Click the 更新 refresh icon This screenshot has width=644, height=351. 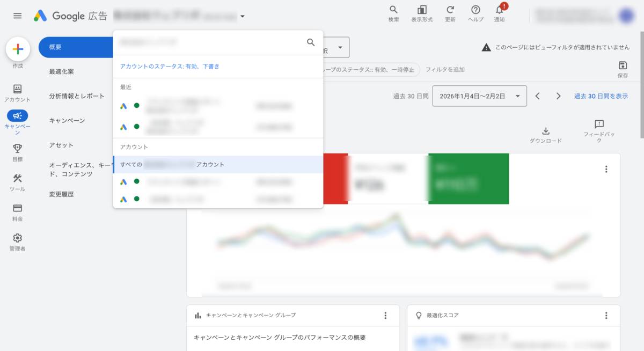click(x=450, y=10)
